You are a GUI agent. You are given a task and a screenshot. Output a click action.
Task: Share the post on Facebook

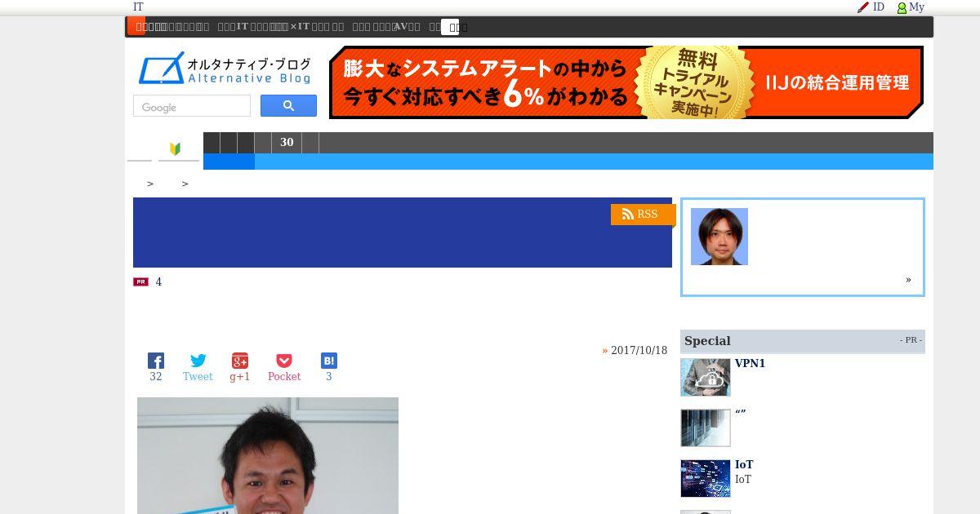pos(156,361)
